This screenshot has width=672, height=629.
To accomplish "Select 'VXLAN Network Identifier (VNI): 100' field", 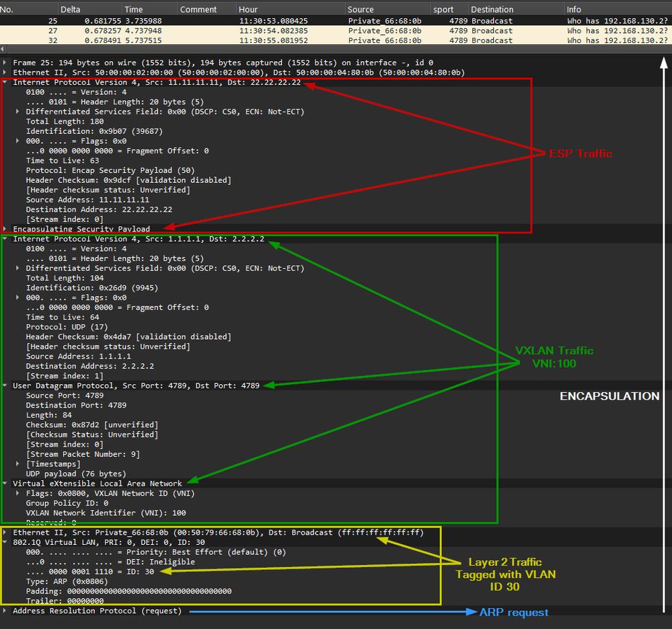I will click(x=106, y=513).
